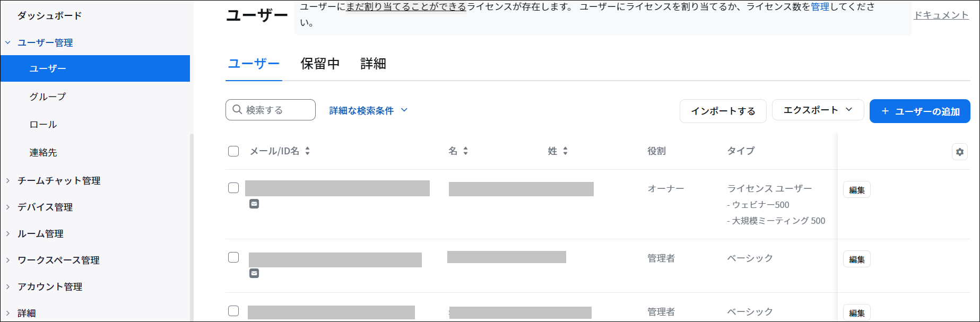Click the 検索する search field
980x322 pixels.
pyautogui.click(x=271, y=110)
